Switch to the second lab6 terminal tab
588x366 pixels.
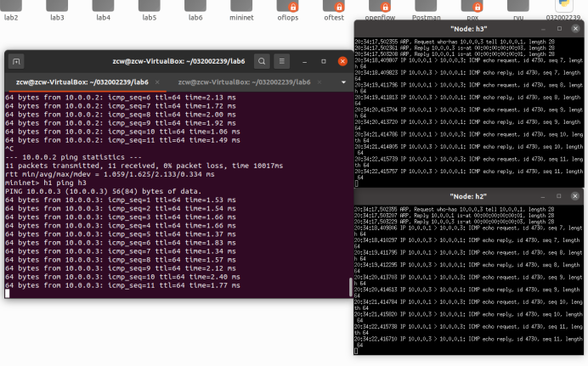point(244,82)
